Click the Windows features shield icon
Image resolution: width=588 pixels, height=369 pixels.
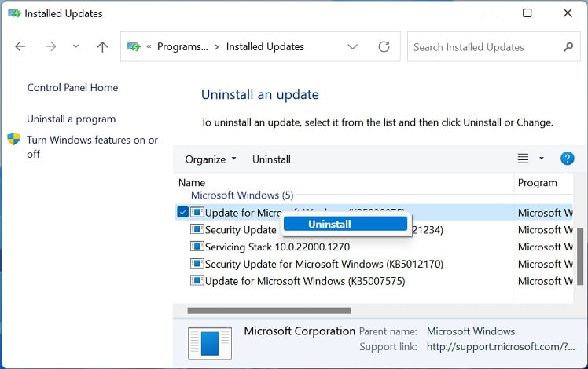(x=13, y=139)
